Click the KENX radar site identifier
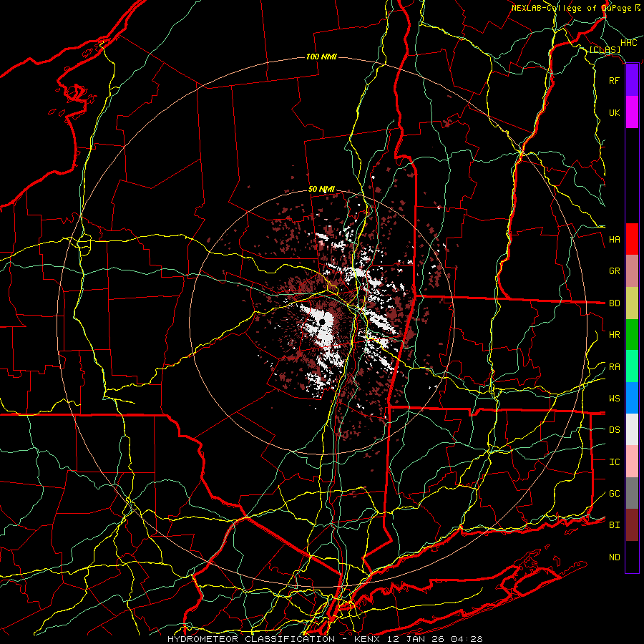Viewport: 644px width, 644px height. point(366,639)
